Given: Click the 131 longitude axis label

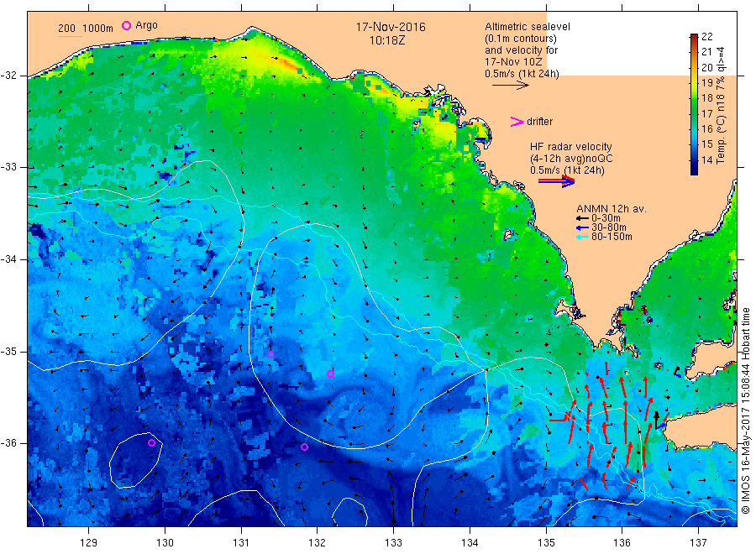Looking at the screenshot, I should pos(241,543).
